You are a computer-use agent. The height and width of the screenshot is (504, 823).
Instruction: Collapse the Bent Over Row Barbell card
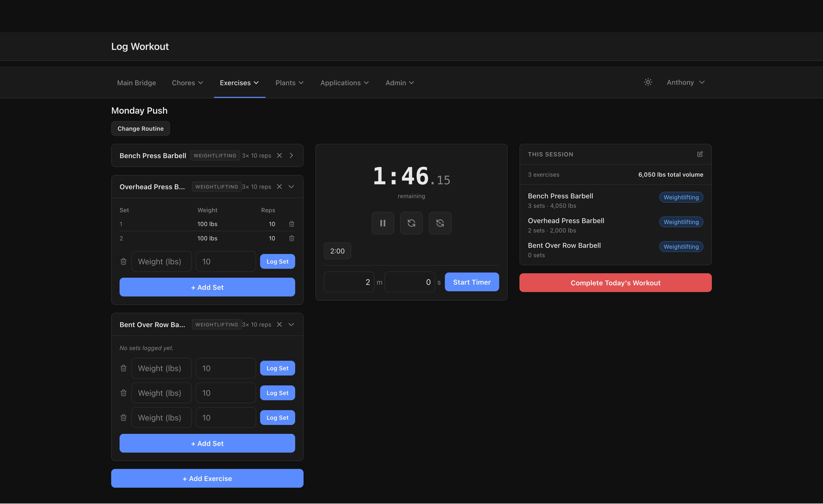(291, 324)
